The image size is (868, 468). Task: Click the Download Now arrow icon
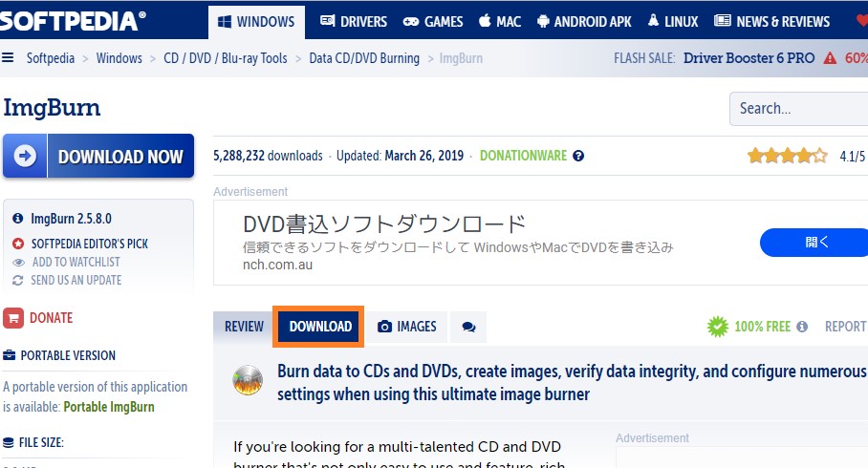[x=25, y=156]
